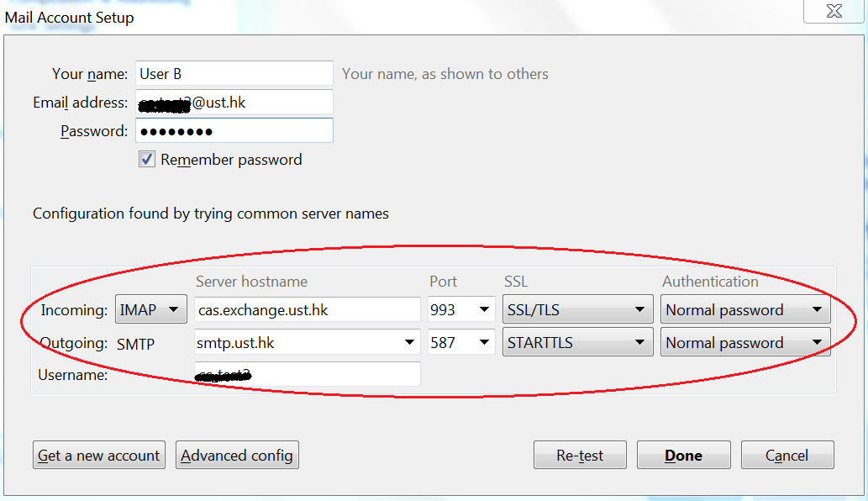This screenshot has height=501, width=868.
Task: Expand the outgoing smtp.ust.hk hostname dropdown
Action: point(410,343)
